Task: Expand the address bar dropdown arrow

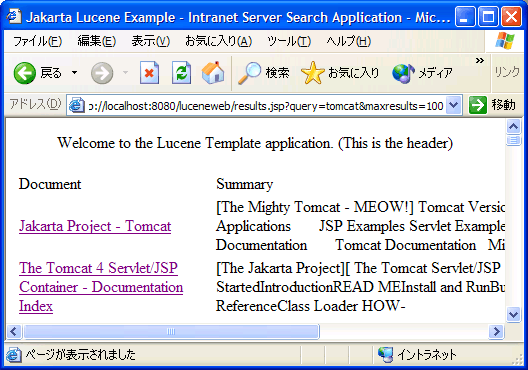Action: click(x=454, y=106)
